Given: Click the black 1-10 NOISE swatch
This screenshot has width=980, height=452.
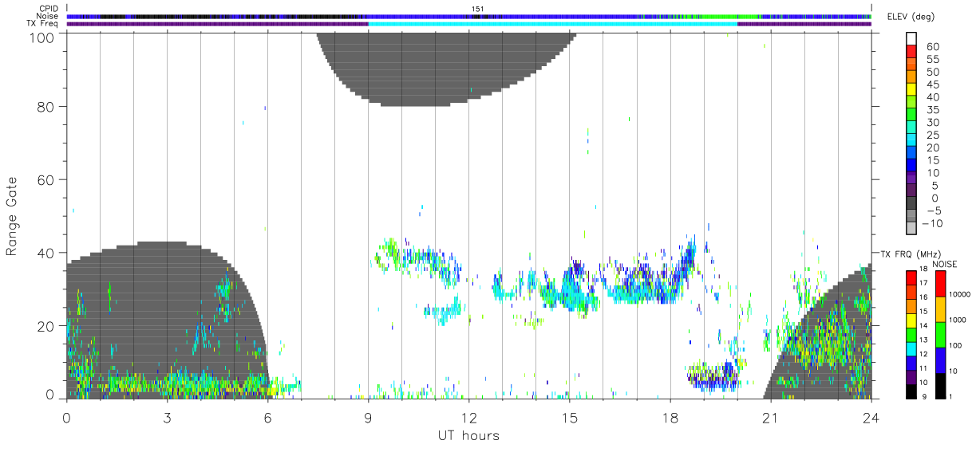Looking at the screenshot, I should (940, 385).
